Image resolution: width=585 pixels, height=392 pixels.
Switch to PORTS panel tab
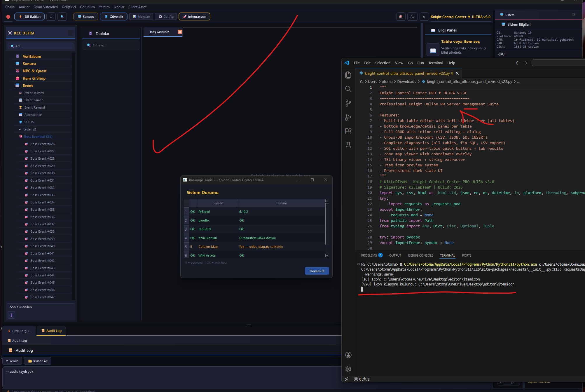click(467, 255)
